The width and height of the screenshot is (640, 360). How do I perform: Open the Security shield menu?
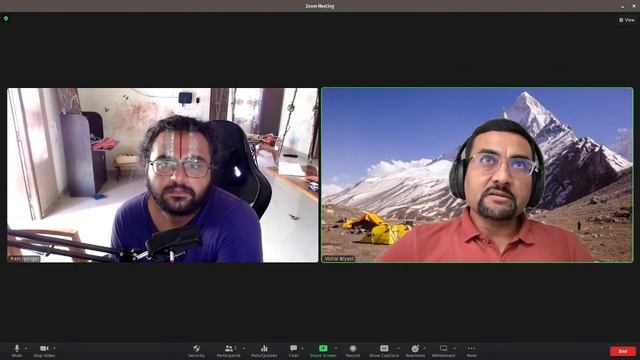196,350
